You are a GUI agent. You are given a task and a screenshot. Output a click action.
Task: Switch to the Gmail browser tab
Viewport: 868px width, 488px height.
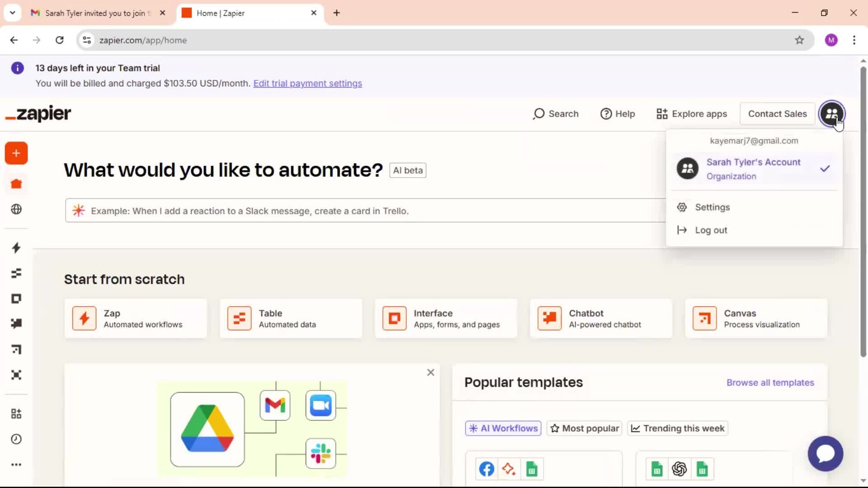pyautogui.click(x=97, y=13)
